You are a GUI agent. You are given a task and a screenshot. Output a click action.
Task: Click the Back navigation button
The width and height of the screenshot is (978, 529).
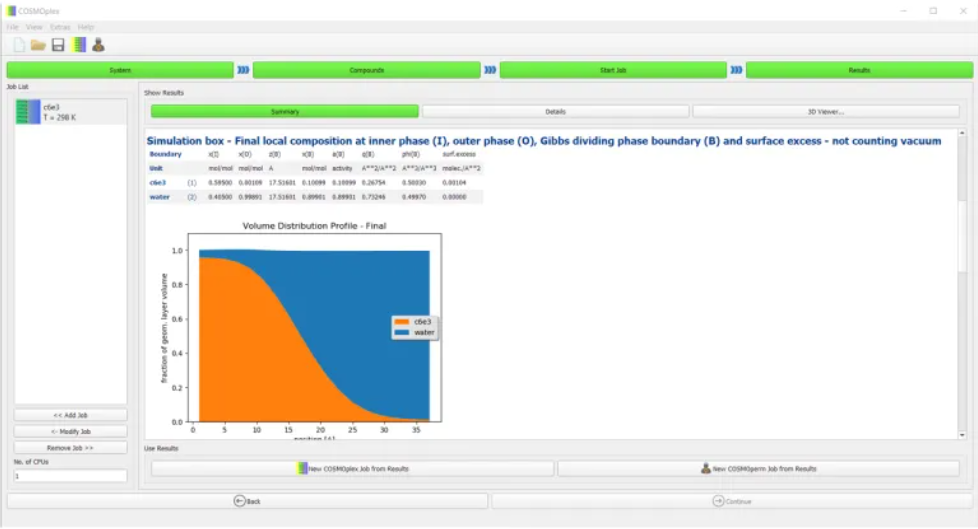pos(247,501)
